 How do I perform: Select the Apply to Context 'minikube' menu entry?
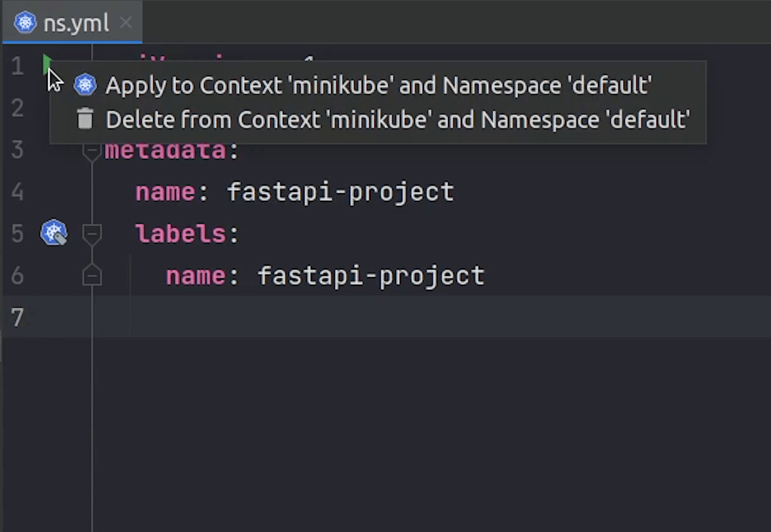[x=378, y=85]
